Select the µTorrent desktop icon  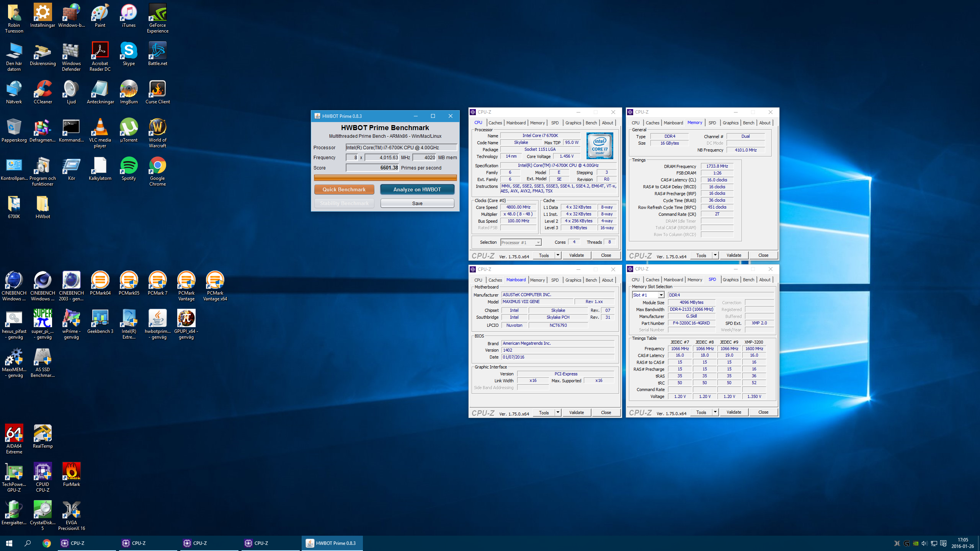(129, 130)
